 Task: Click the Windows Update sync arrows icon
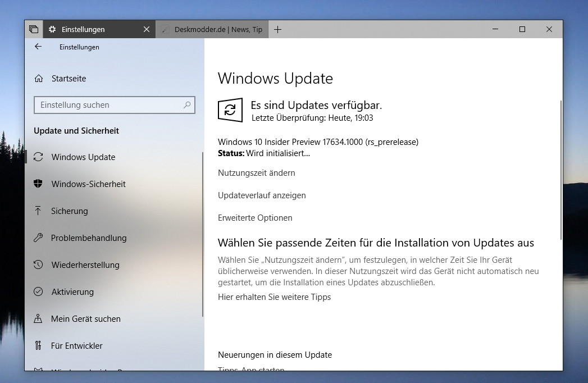[38, 157]
